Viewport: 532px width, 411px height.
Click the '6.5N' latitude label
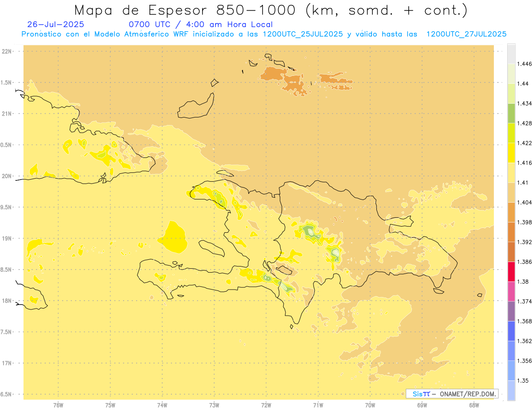7,395
